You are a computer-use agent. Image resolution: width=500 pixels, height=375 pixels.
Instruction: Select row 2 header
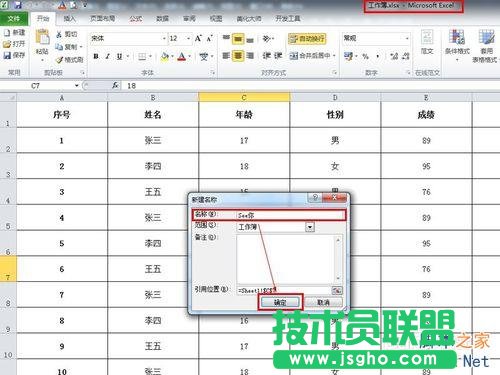pyautogui.click(x=8, y=140)
